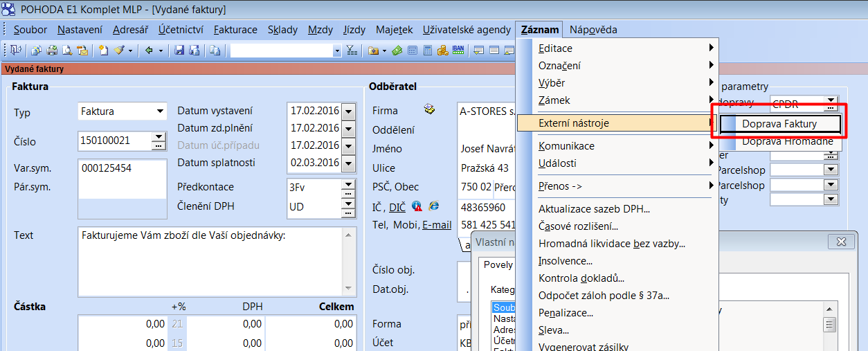
Task: Click the send by e-mail toolbar icon
Action: [x=82, y=50]
